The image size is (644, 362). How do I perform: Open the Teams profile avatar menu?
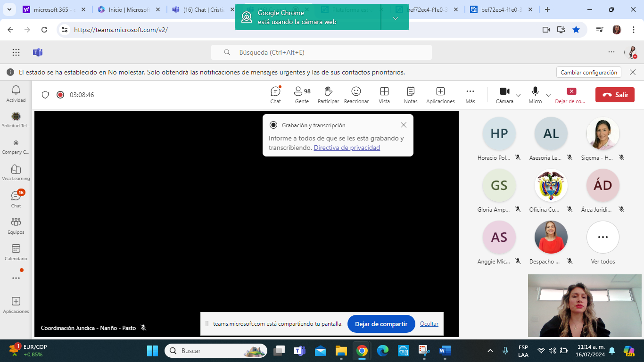click(x=631, y=52)
